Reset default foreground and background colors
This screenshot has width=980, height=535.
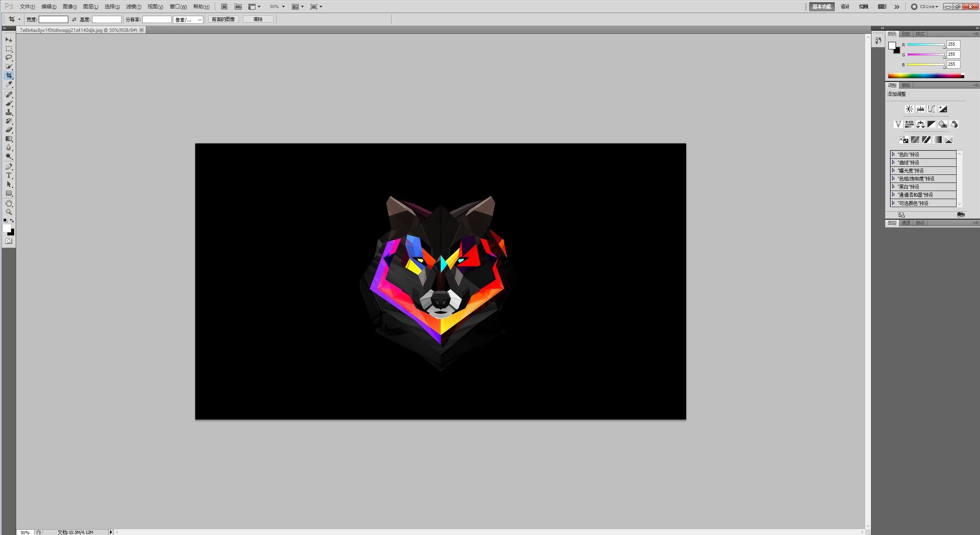(5, 221)
